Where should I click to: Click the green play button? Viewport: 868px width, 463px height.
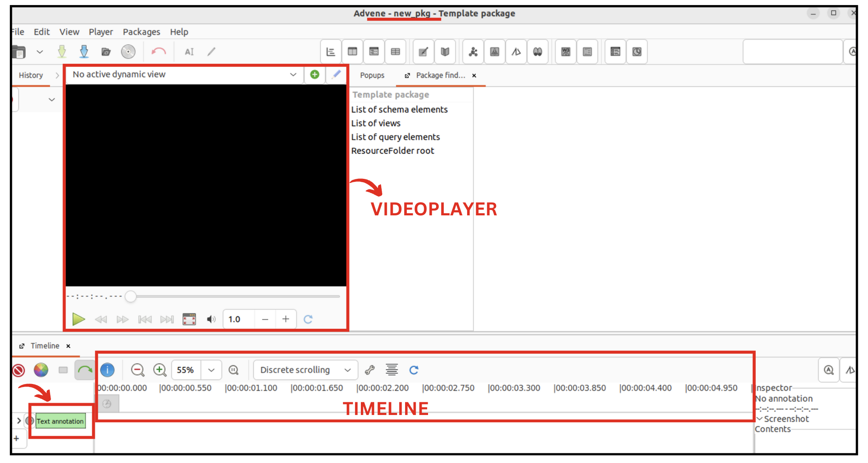coord(78,319)
